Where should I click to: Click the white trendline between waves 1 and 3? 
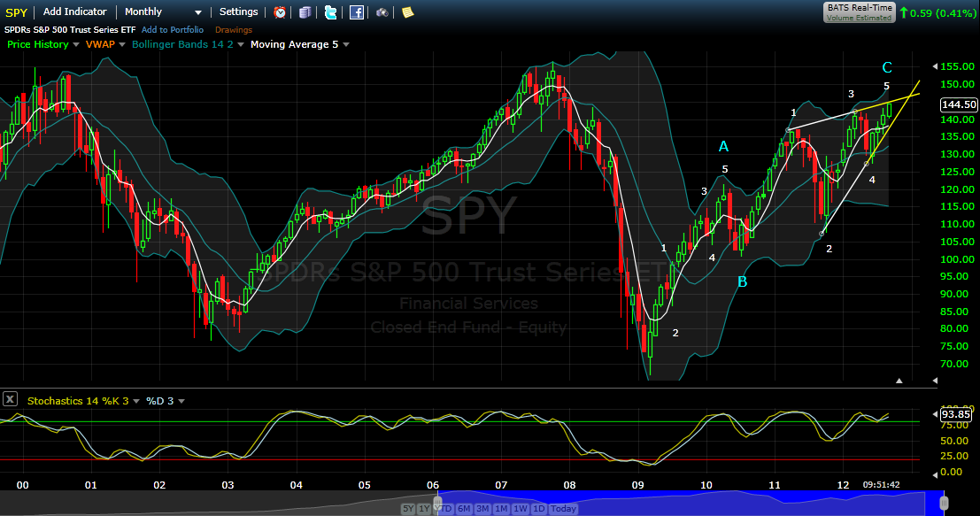[822, 120]
